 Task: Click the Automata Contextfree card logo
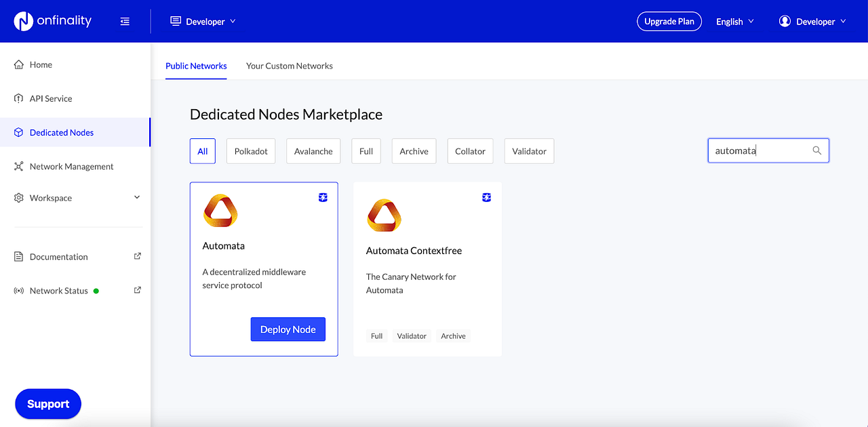coord(384,216)
